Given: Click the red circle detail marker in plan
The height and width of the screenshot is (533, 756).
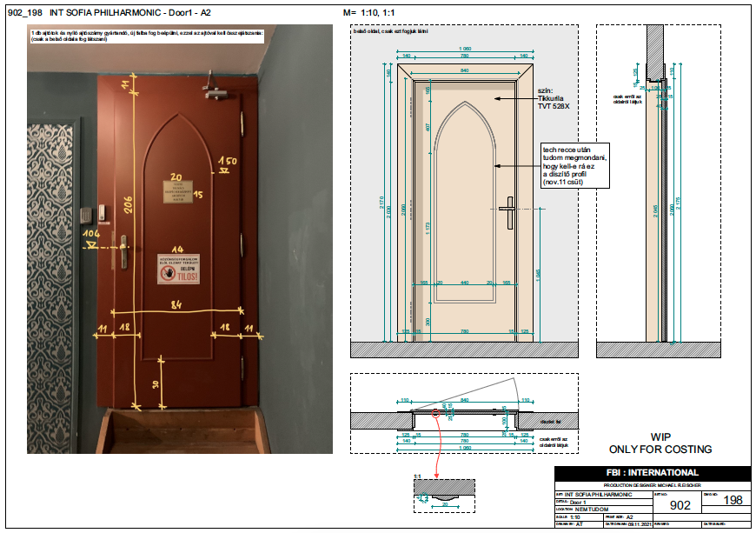Looking at the screenshot, I should (435, 413).
